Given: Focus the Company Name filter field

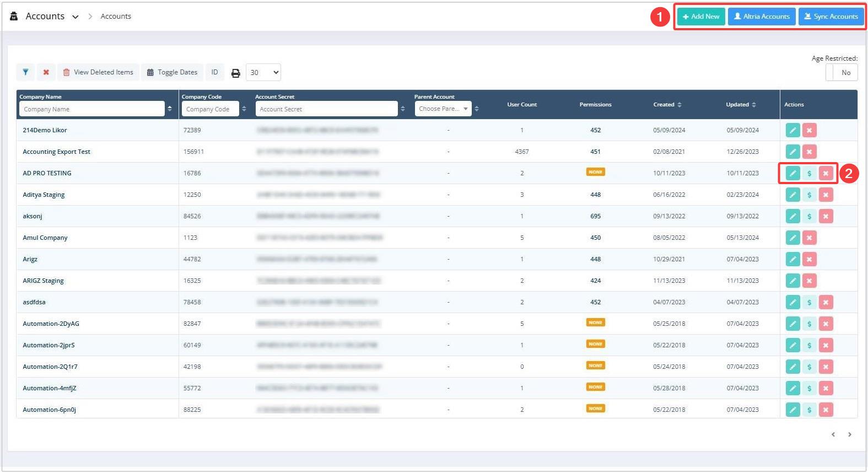Looking at the screenshot, I should tap(92, 109).
